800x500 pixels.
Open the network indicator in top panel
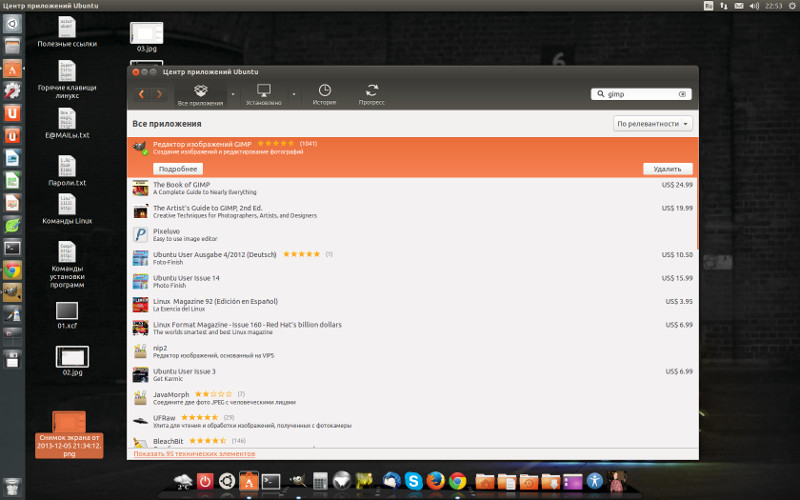pyautogui.click(x=723, y=6)
